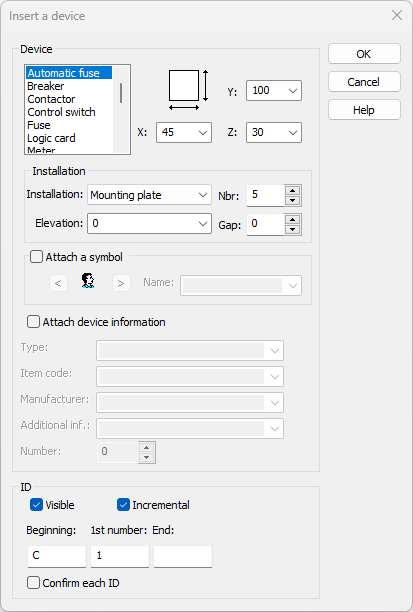
Task: Check Attach device information
Action: tap(33, 322)
